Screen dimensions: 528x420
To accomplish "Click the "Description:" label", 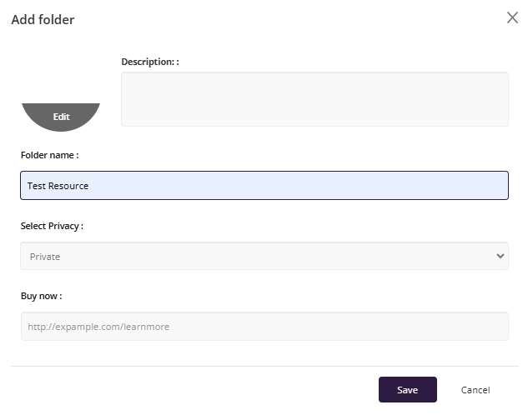I will pyautogui.click(x=150, y=62).
